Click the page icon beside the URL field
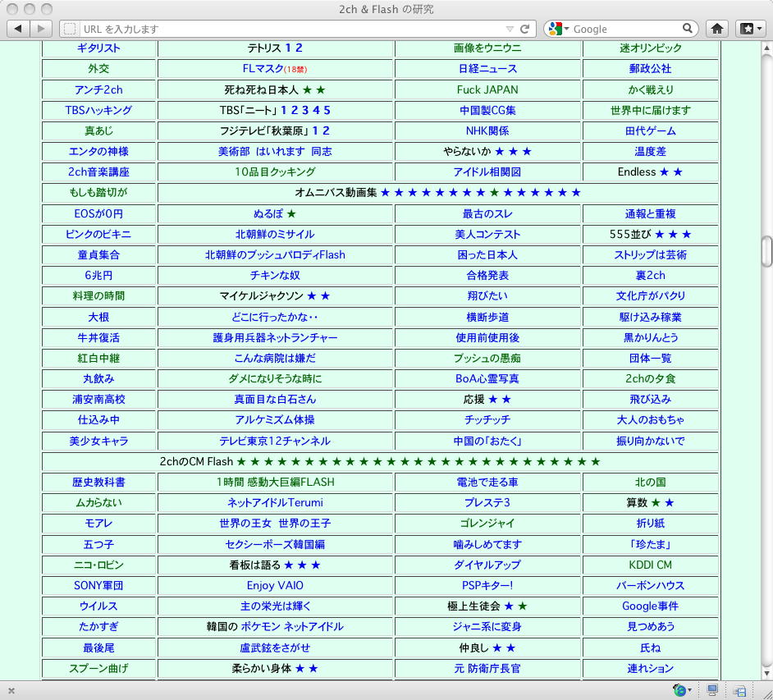The image size is (773, 700). [71, 29]
